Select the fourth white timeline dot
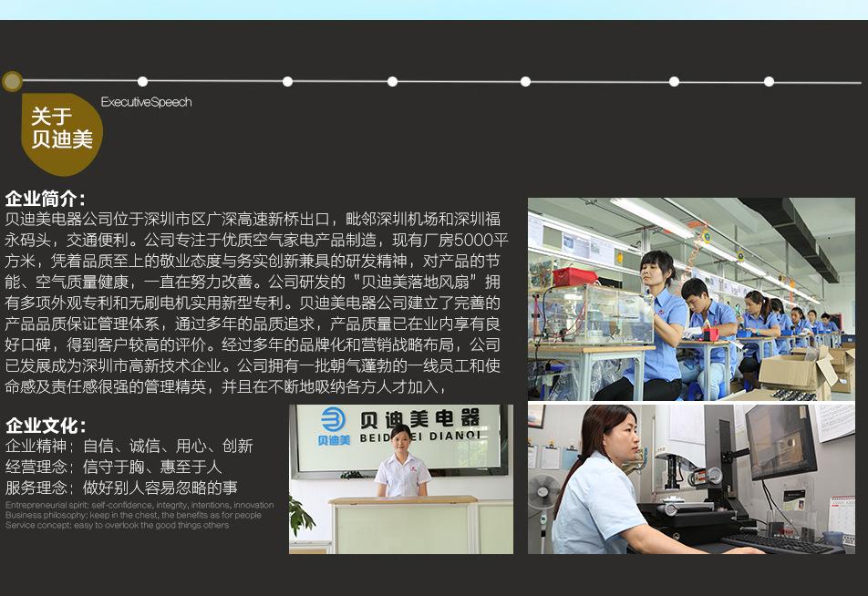 pyautogui.click(x=525, y=82)
